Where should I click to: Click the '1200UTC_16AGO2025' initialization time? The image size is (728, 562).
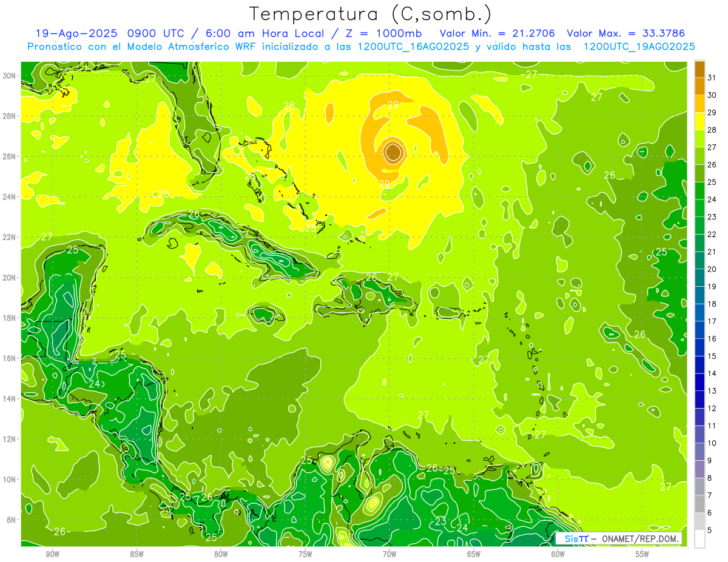[413, 47]
